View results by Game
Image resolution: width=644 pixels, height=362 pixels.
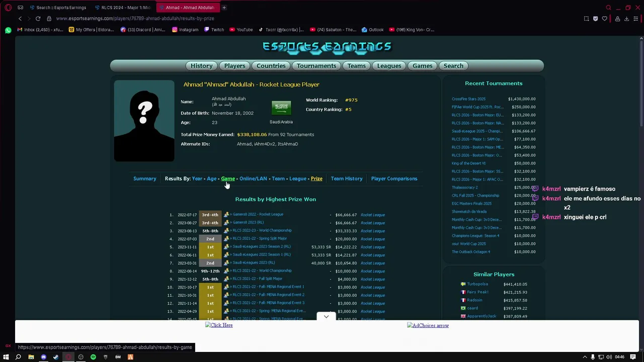point(228,178)
